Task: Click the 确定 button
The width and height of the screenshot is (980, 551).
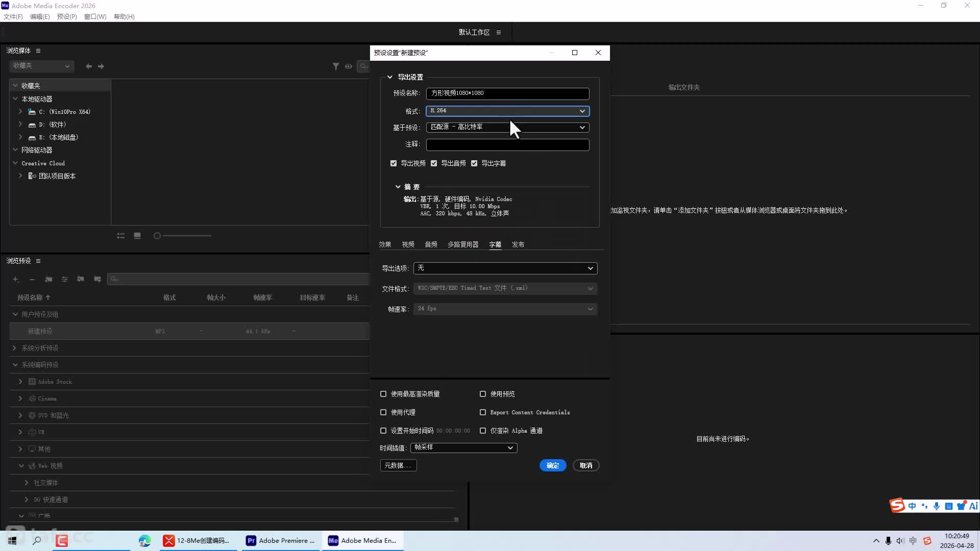Action: [553, 465]
